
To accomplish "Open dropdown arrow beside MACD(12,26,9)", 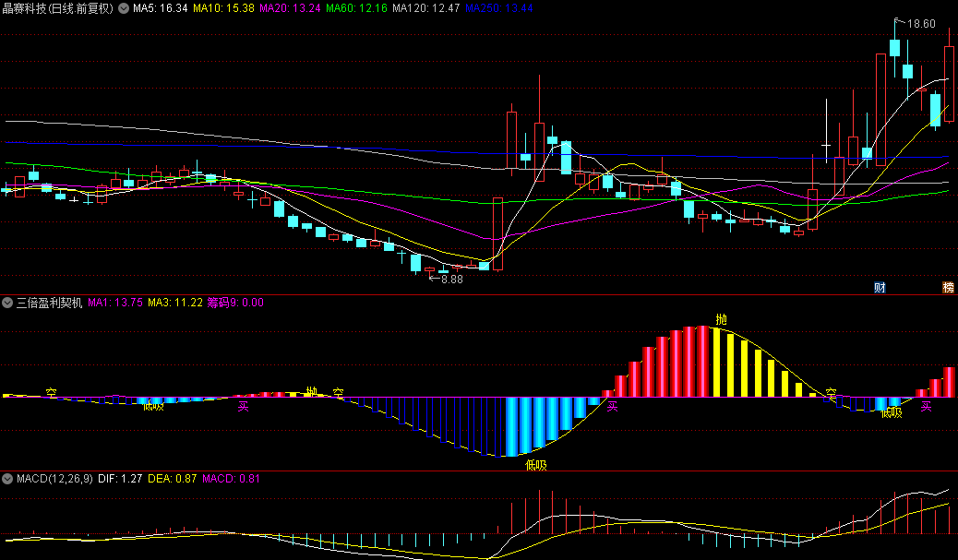I will coord(7,479).
